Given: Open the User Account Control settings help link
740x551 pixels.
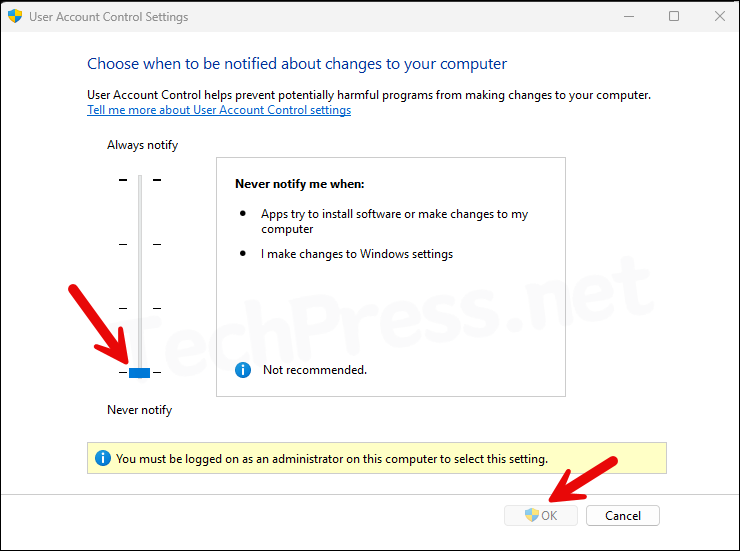Looking at the screenshot, I should click(x=219, y=110).
